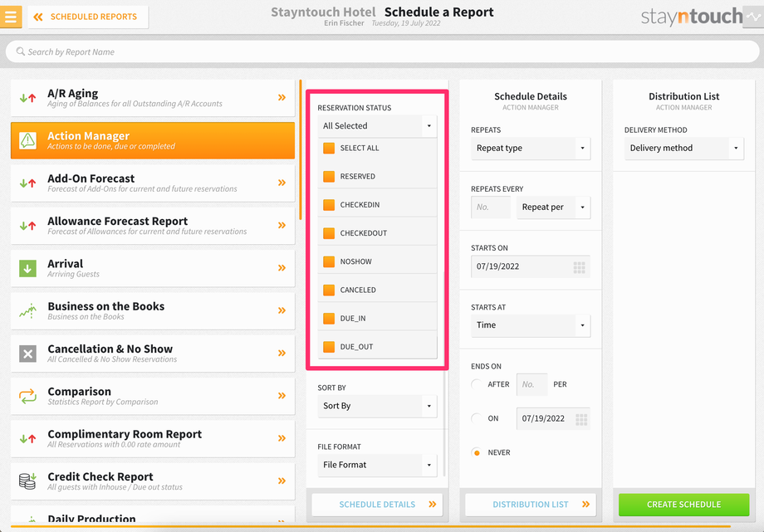Select the AFTER radio button under Ends On
The width and height of the screenshot is (764, 532).
tap(477, 384)
